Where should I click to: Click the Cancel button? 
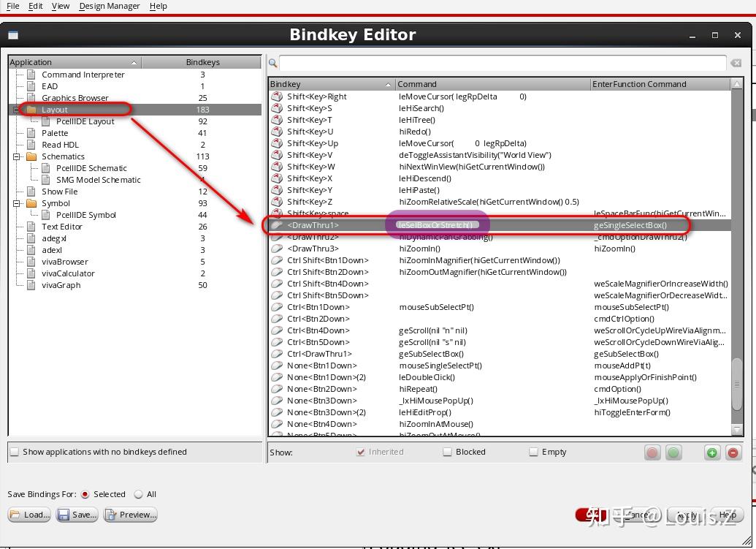638,515
